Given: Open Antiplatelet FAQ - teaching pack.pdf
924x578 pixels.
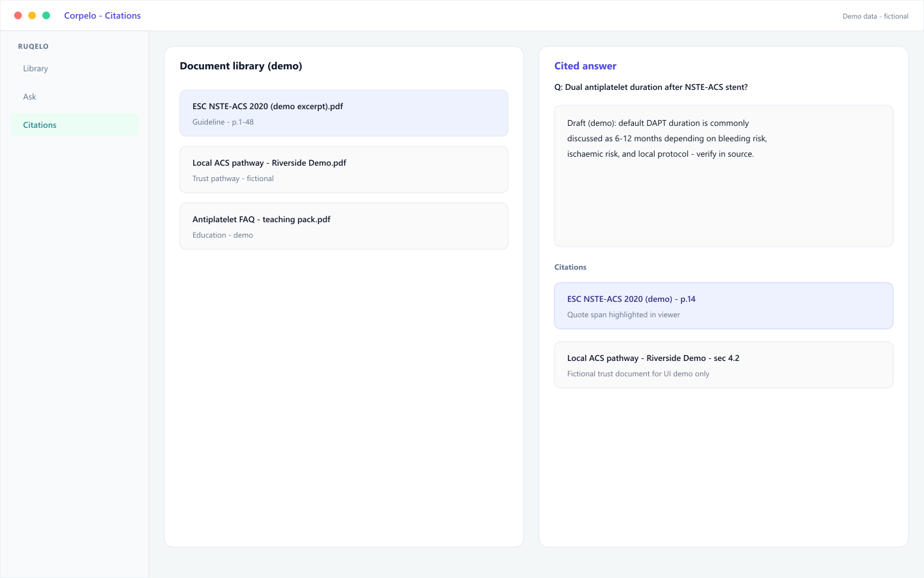Looking at the screenshot, I should (344, 226).
